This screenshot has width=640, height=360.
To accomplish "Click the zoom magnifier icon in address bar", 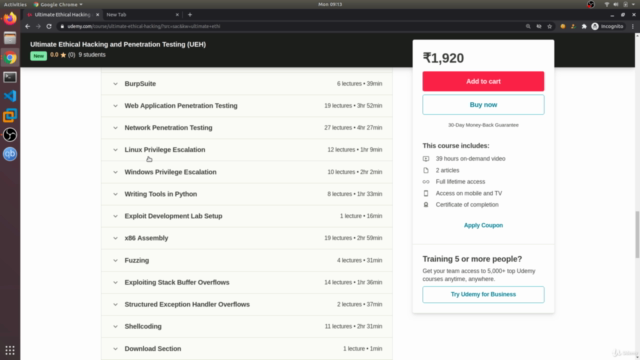I will click(528, 26).
